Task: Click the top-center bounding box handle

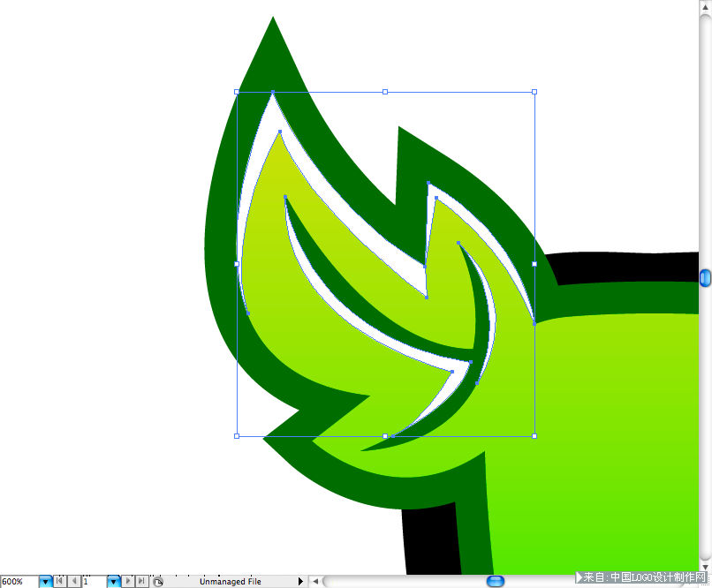Action: [385, 92]
